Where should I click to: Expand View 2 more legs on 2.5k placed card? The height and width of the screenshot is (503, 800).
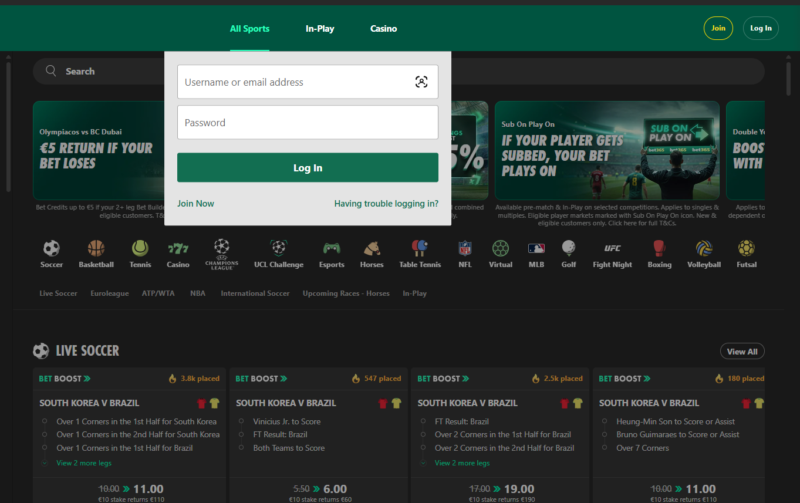click(x=462, y=463)
